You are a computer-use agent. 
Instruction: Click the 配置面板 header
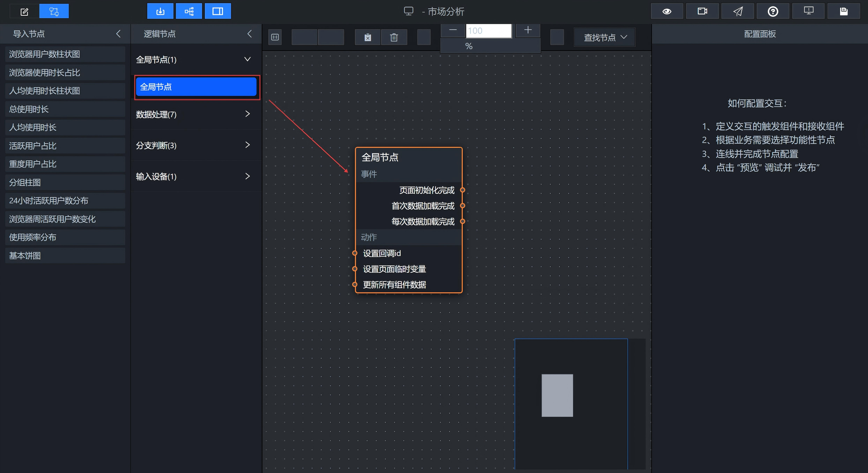(760, 34)
